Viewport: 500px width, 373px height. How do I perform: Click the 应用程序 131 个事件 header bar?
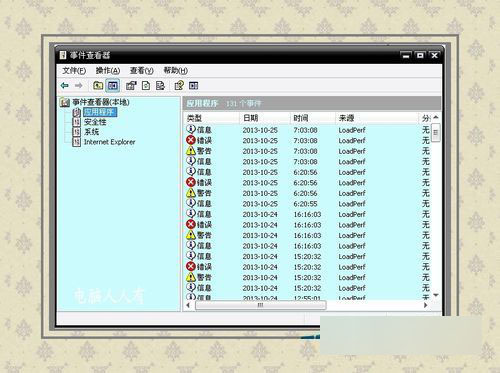click(x=312, y=103)
